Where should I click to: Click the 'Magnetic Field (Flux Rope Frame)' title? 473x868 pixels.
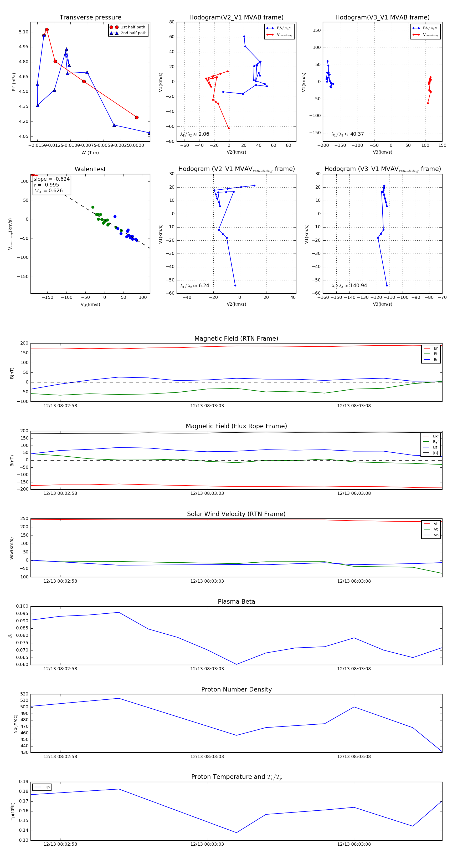click(x=236, y=426)
